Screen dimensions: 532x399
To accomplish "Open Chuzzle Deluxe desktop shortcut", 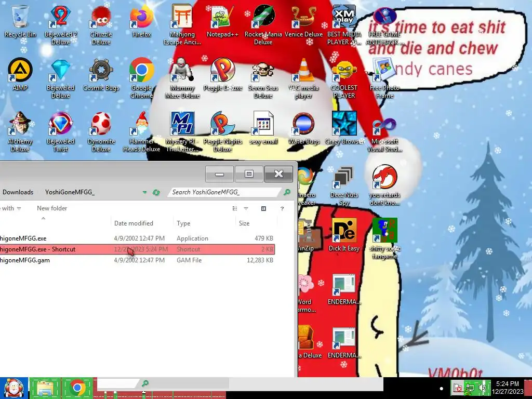I will tap(101, 24).
